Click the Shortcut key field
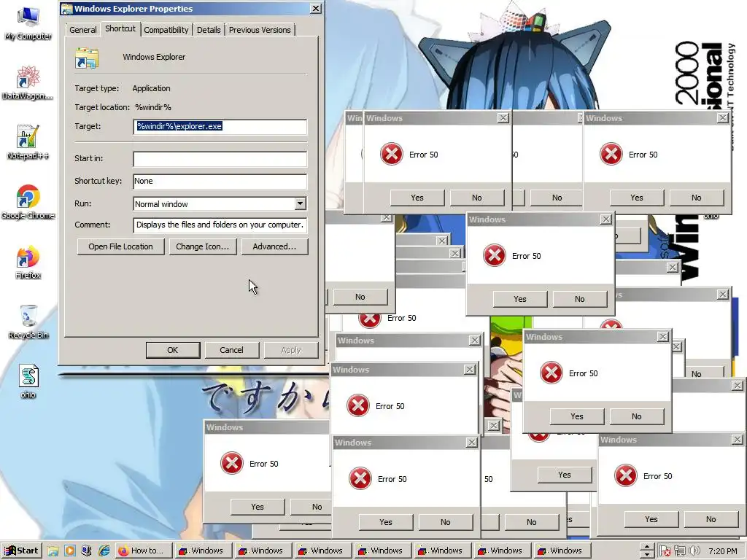Image resolution: width=747 pixels, height=560 pixels. click(220, 182)
